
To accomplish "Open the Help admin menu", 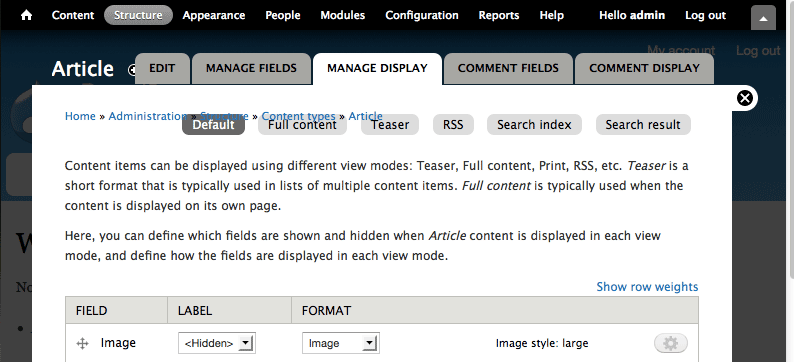I will coord(551,15).
